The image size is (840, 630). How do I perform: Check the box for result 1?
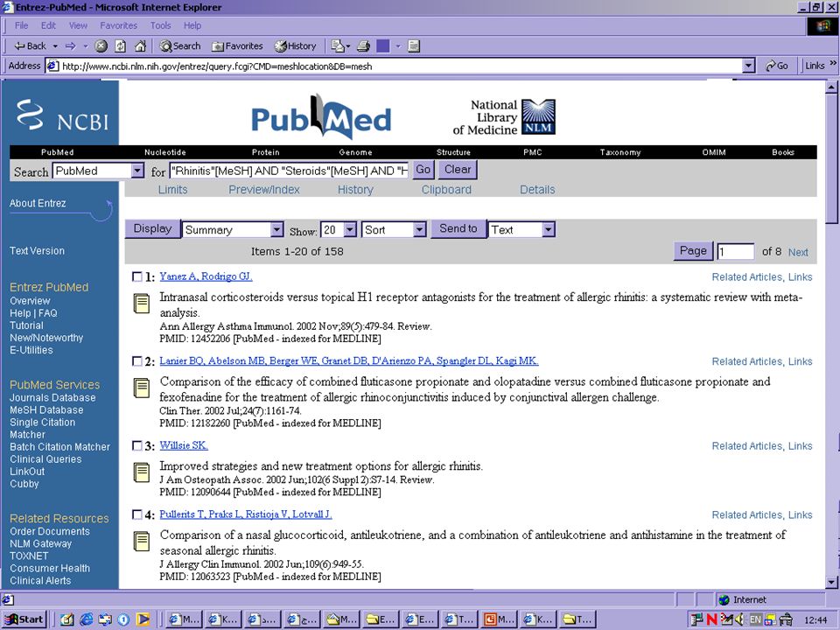click(137, 277)
